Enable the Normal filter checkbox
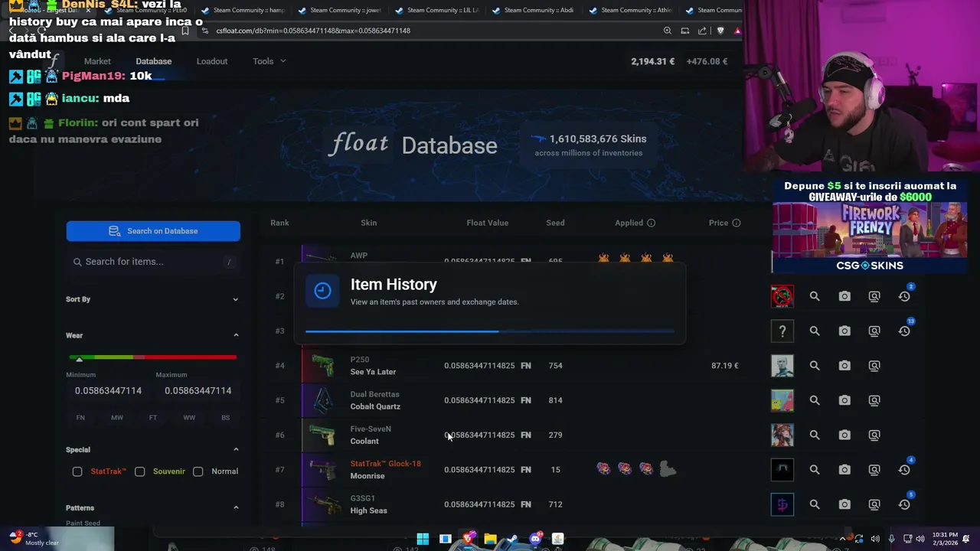980x551 pixels. [x=198, y=471]
